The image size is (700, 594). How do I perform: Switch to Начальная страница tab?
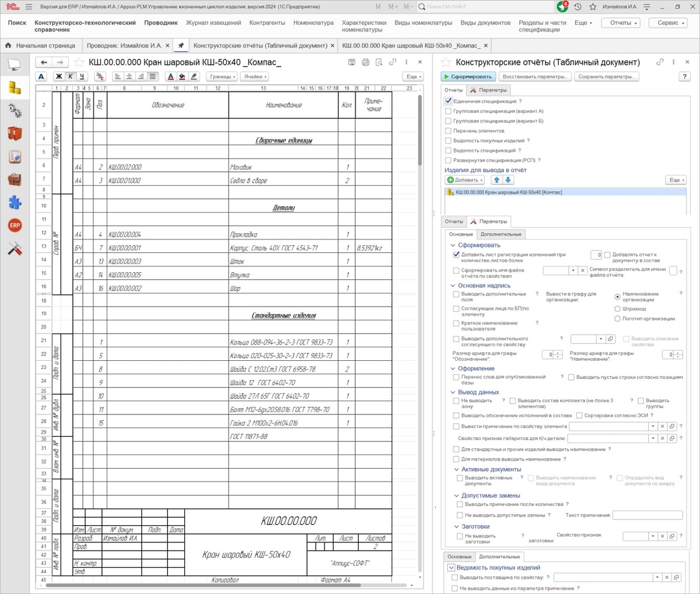click(x=40, y=45)
